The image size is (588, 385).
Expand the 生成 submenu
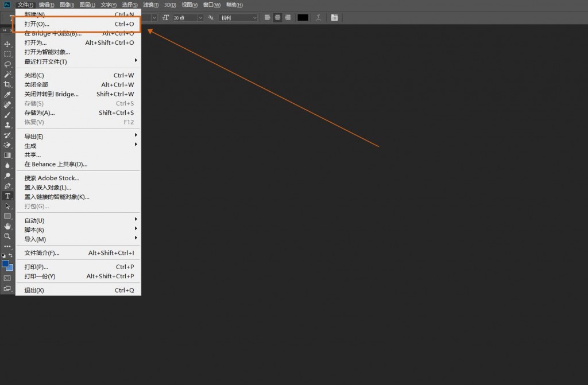pyautogui.click(x=78, y=146)
